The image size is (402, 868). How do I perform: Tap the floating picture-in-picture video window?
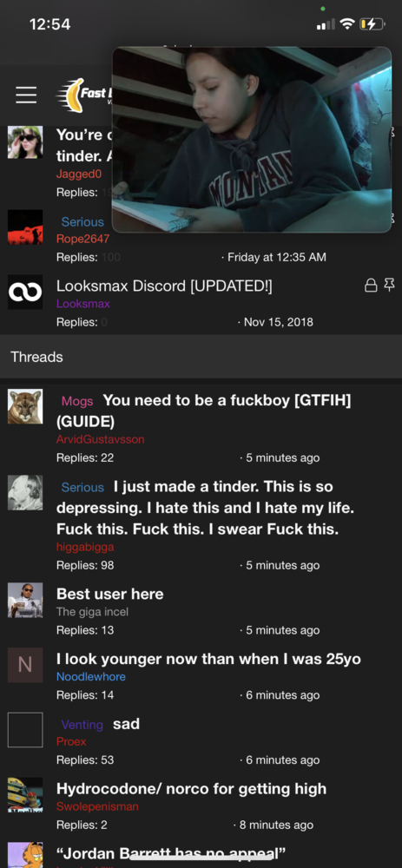(x=252, y=140)
